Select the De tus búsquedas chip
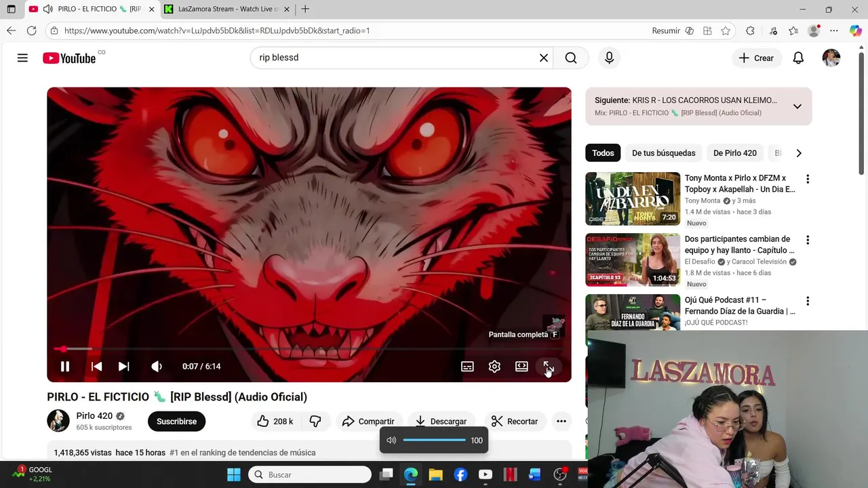This screenshot has height=488, width=868. click(664, 152)
